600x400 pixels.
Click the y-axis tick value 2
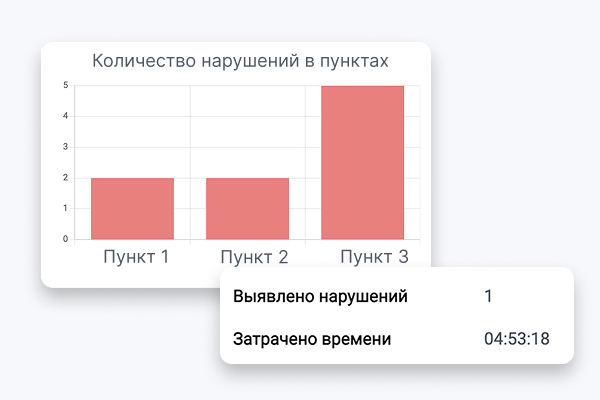pos(66,178)
